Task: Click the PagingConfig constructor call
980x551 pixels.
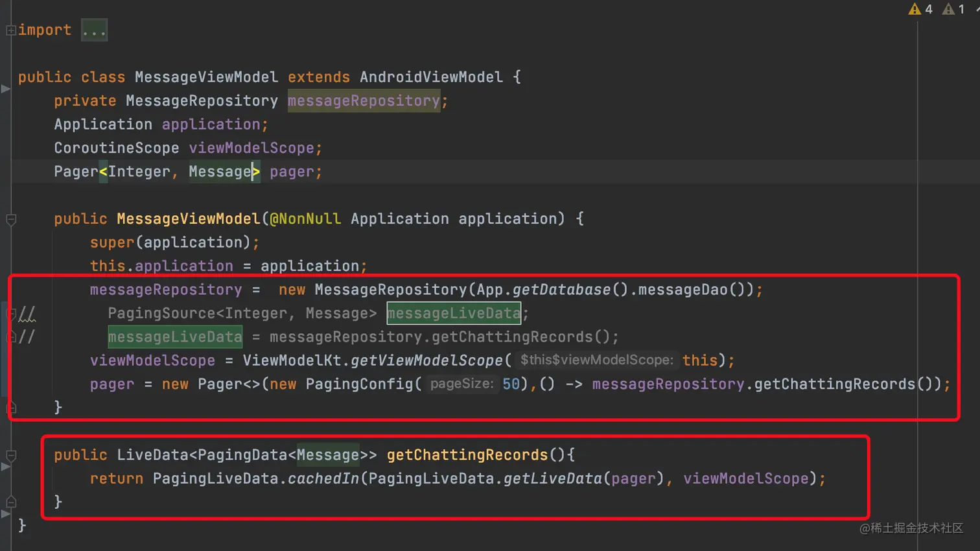Action: pyautogui.click(x=359, y=384)
